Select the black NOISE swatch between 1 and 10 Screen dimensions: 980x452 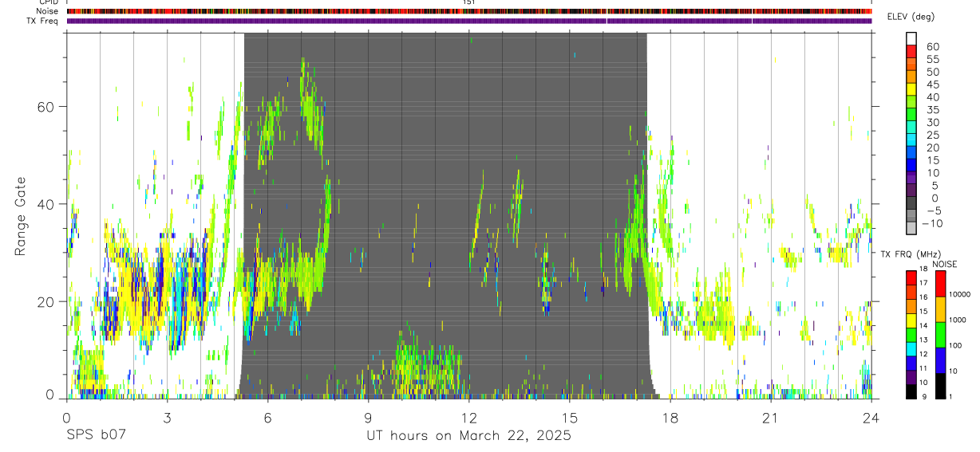pos(939,386)
